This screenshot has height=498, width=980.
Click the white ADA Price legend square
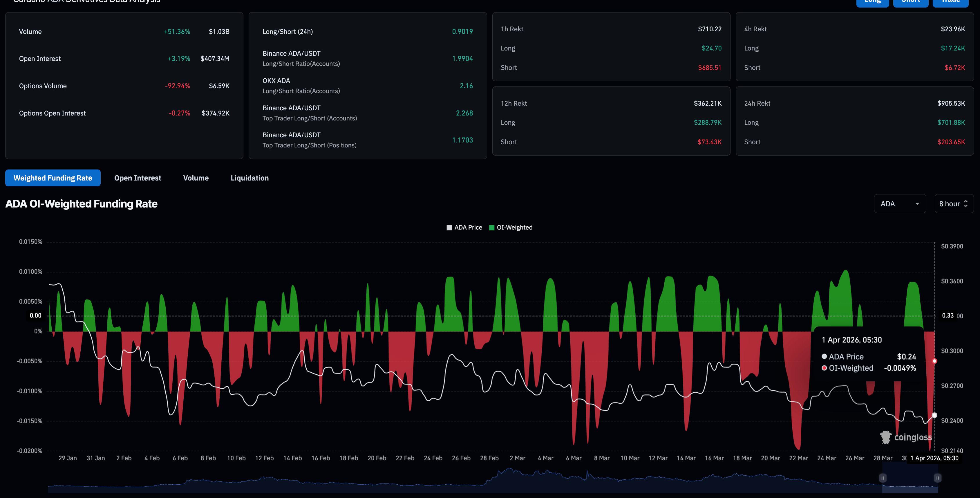449,228
